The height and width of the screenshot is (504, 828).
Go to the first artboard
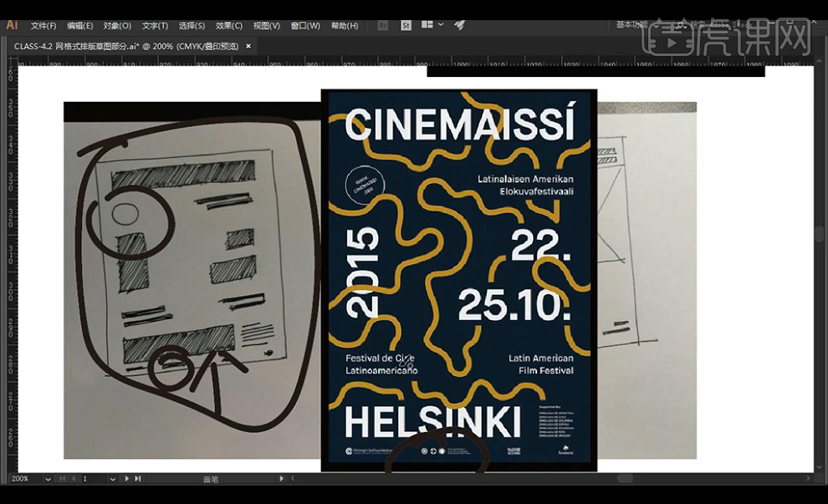pyautogui.click(x=63, y=479)
